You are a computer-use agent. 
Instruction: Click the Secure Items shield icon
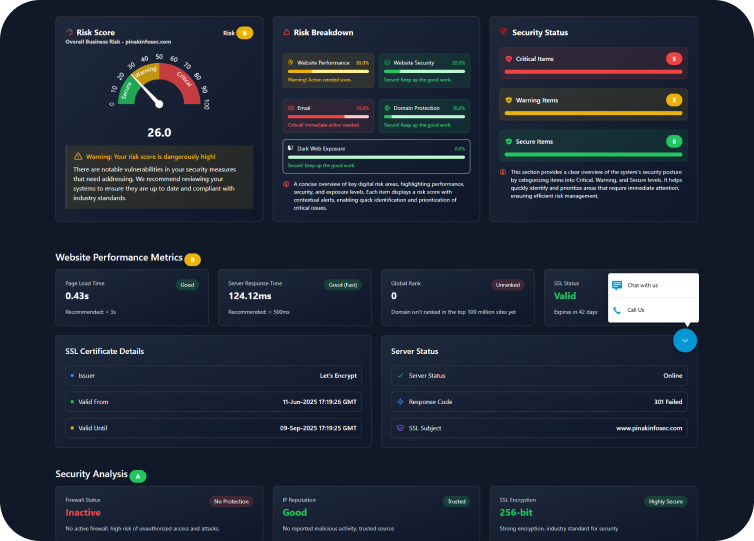[x=509, y=141]
